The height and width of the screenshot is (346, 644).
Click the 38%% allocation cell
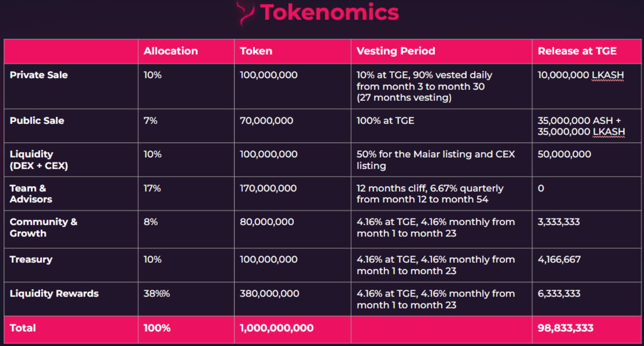click(157, 293)
